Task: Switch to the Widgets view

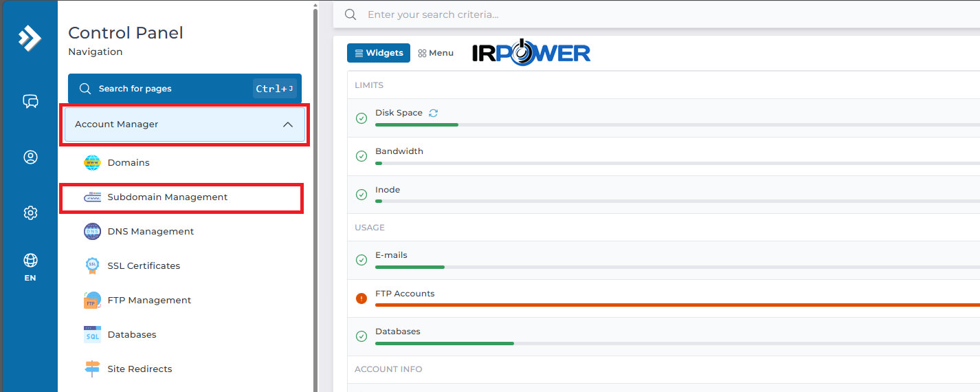Action: click(x=379, y=53)
